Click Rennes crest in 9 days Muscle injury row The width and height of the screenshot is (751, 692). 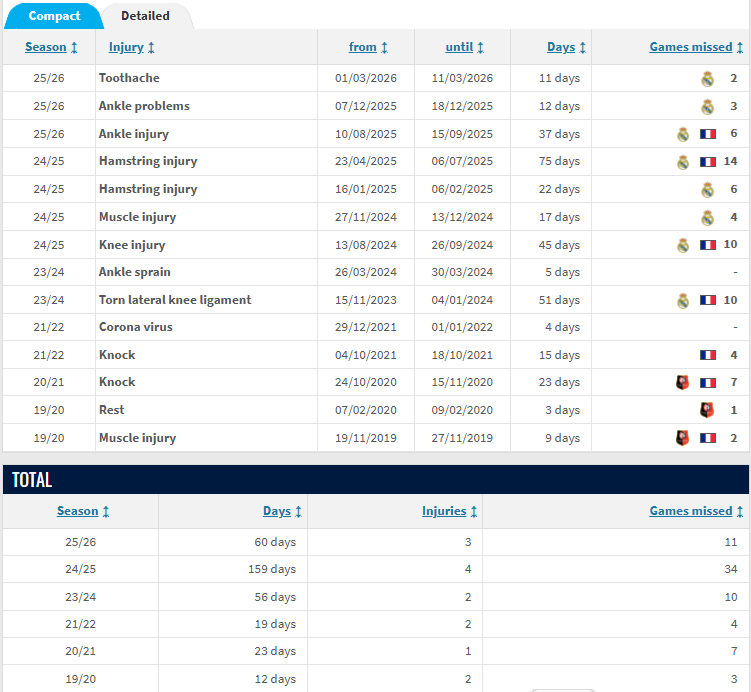[x=683, y=438]
